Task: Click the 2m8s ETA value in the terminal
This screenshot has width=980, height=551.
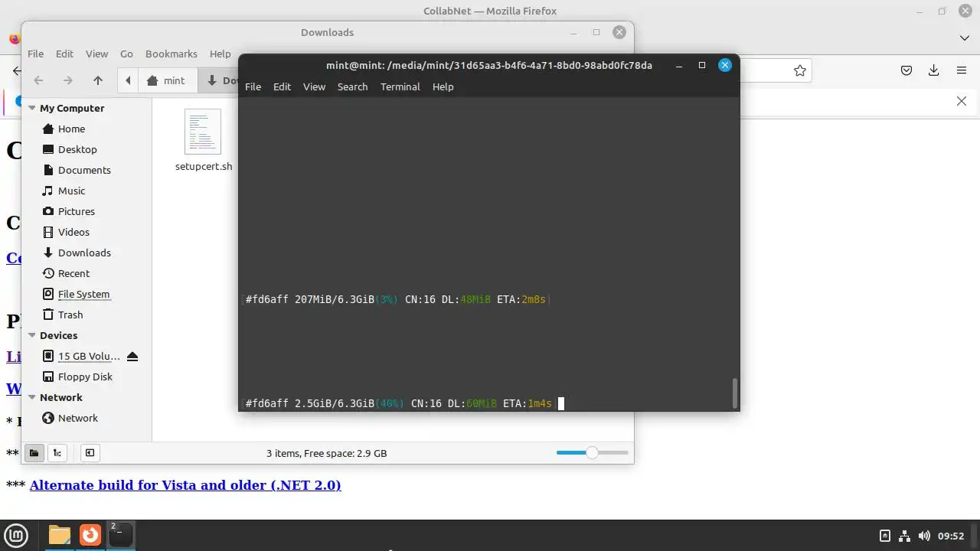Action: point(534,299)
